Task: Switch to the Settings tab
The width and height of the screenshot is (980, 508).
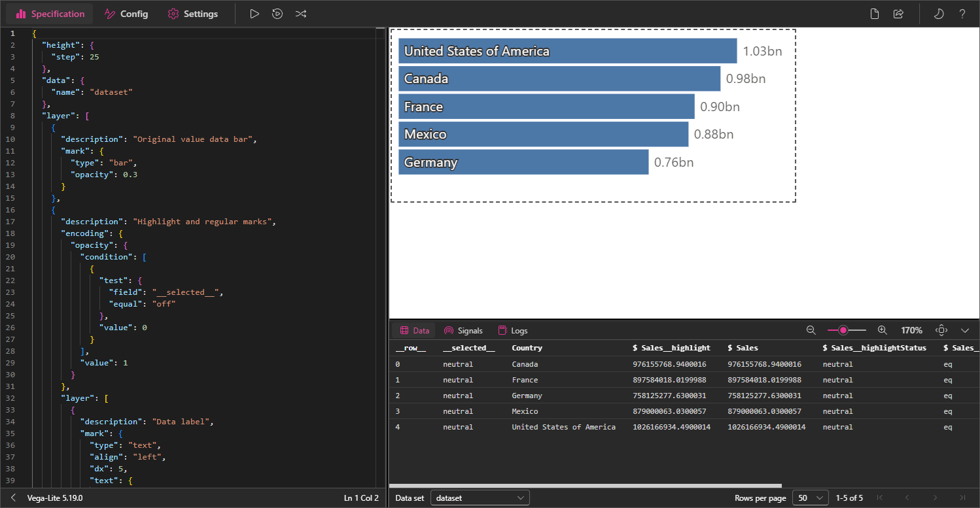Action: [x=193, y=14]
